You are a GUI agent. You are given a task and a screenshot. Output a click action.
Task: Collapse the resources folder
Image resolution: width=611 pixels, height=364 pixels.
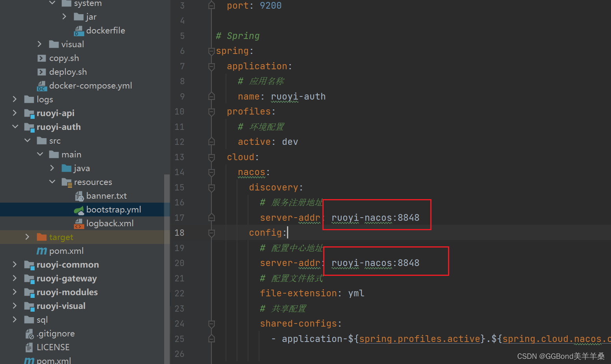[52, 182]
